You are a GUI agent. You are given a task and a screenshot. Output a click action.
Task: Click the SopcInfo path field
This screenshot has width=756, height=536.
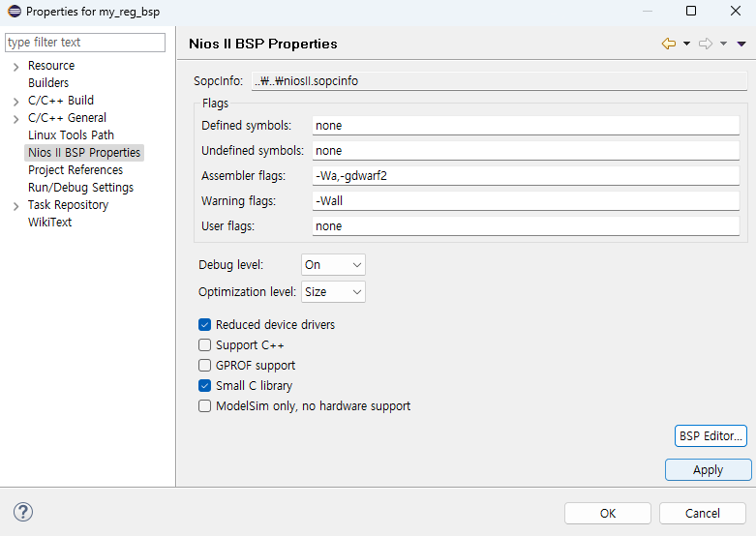(x=499, y=81)
